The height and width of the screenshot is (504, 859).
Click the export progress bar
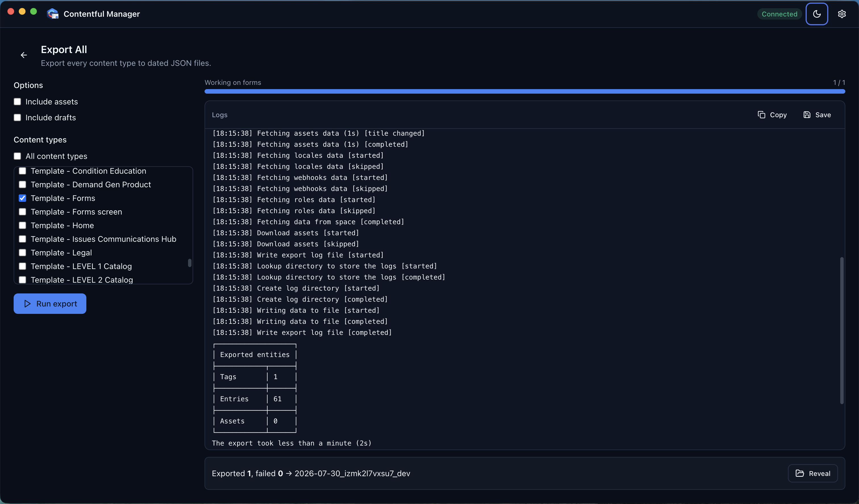pyautogui.click(x=525, y=91)
